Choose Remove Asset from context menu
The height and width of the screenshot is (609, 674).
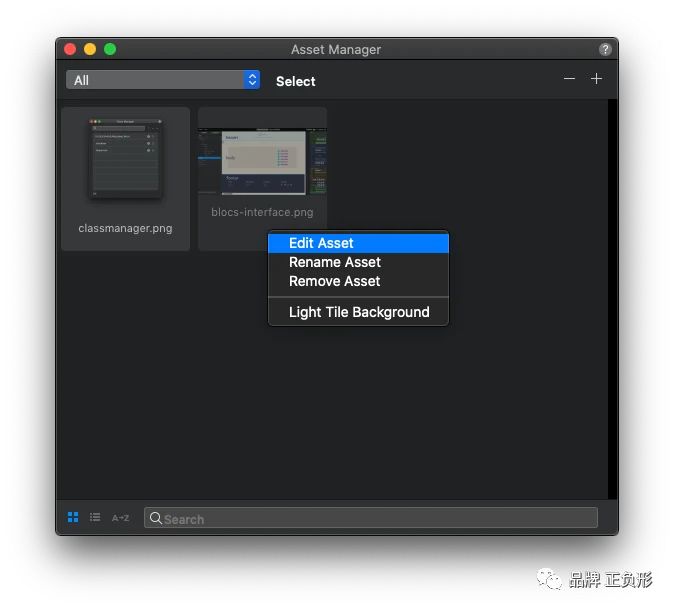click(358, 282)
